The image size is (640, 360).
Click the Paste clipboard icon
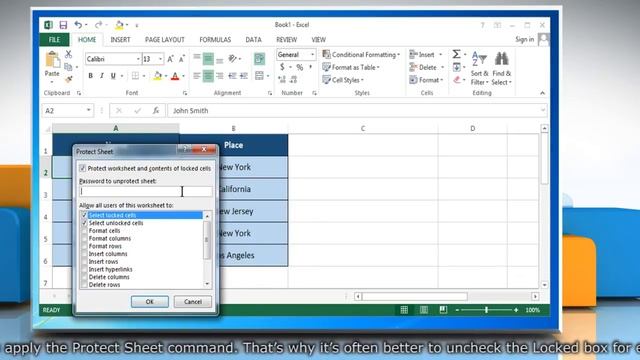[x=52, y=60]
